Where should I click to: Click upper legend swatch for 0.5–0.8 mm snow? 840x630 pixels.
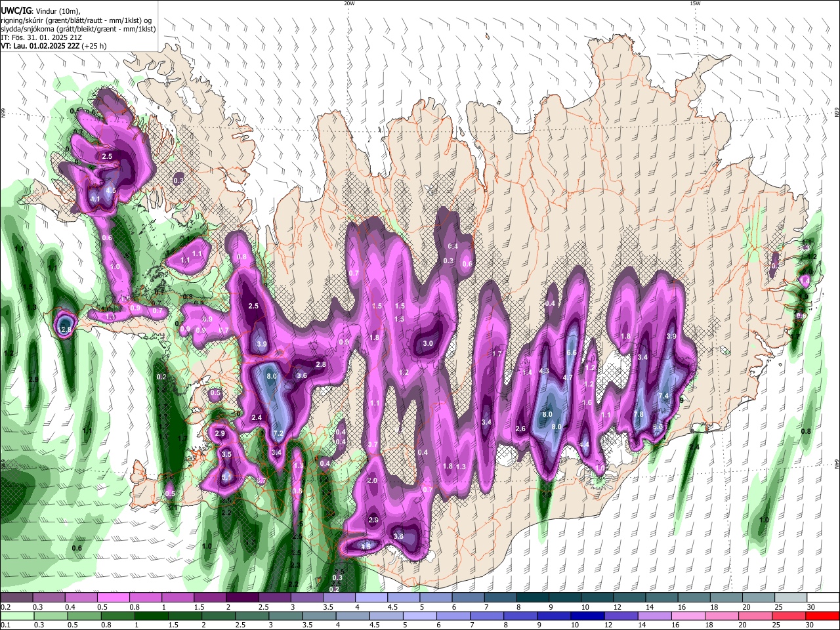click(113, 597)
